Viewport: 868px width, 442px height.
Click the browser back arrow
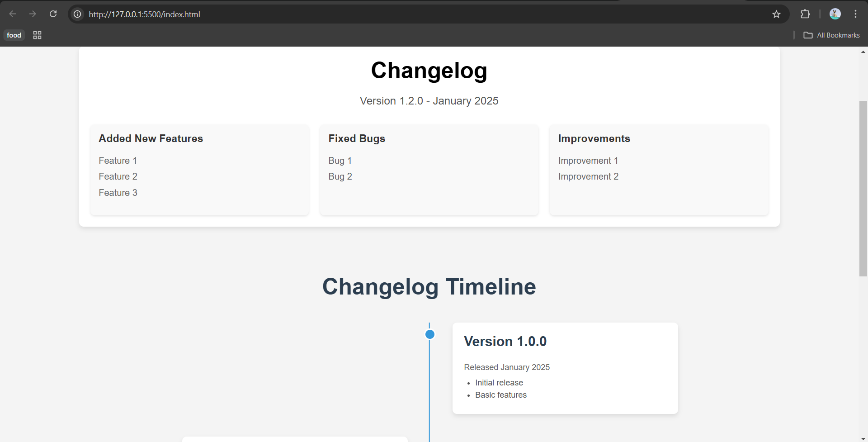coord(13,14)
